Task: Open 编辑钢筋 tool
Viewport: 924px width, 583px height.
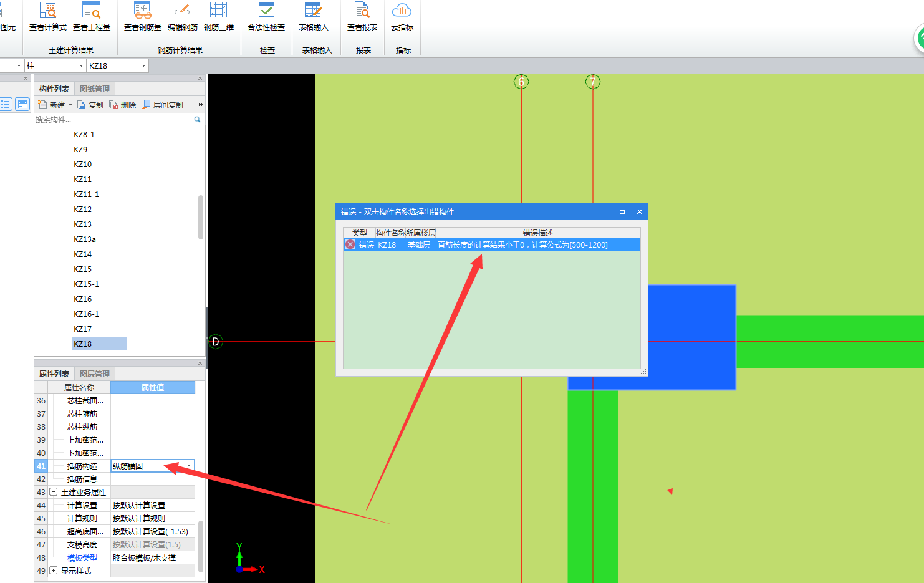Action: [183, 17]
